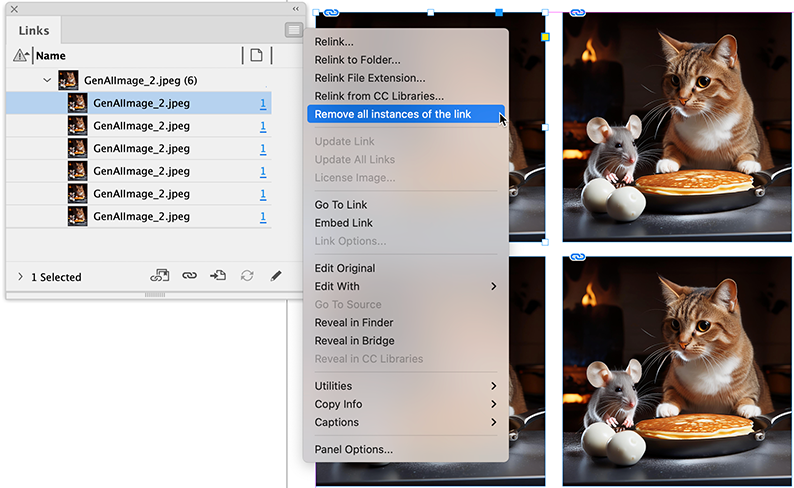Choose Edit Original in the menu
Image resolution: width=794 pixels, height=488 pixels.
(406, 268)
